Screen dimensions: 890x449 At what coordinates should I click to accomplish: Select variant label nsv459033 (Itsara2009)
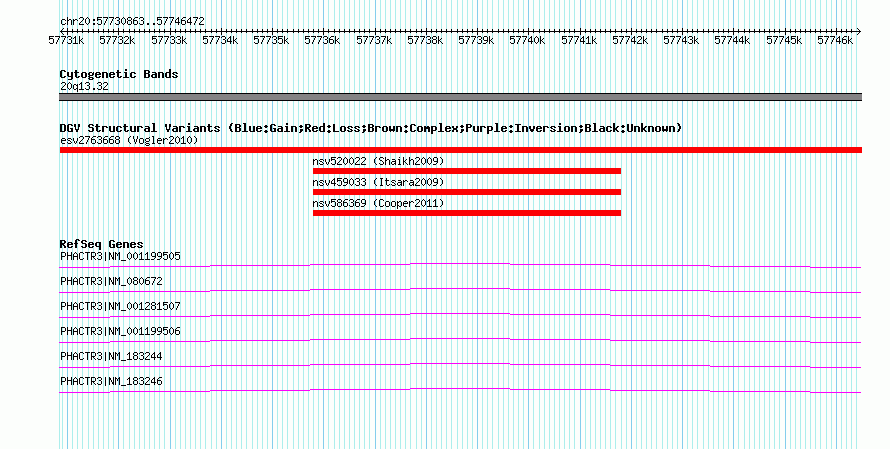[378, 182]
